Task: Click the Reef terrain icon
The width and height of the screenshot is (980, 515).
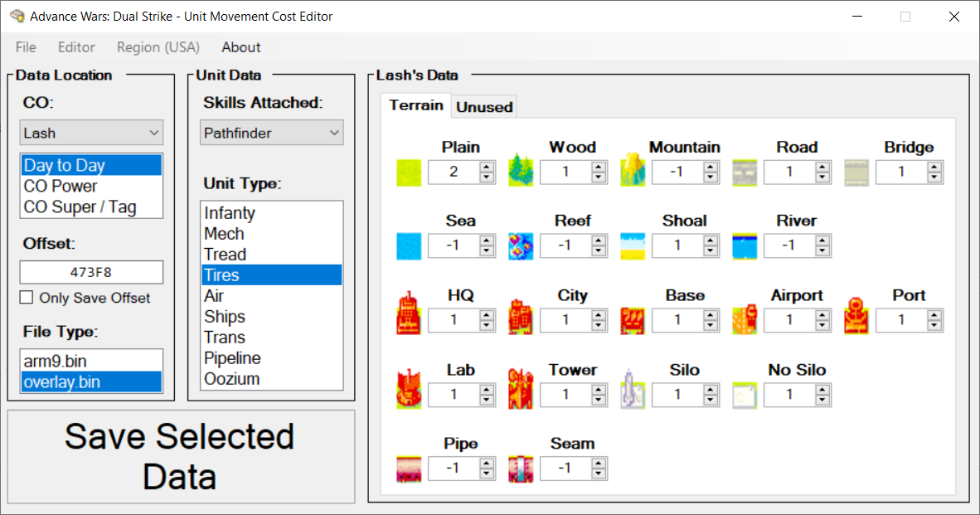Action: tap(521, 246)
